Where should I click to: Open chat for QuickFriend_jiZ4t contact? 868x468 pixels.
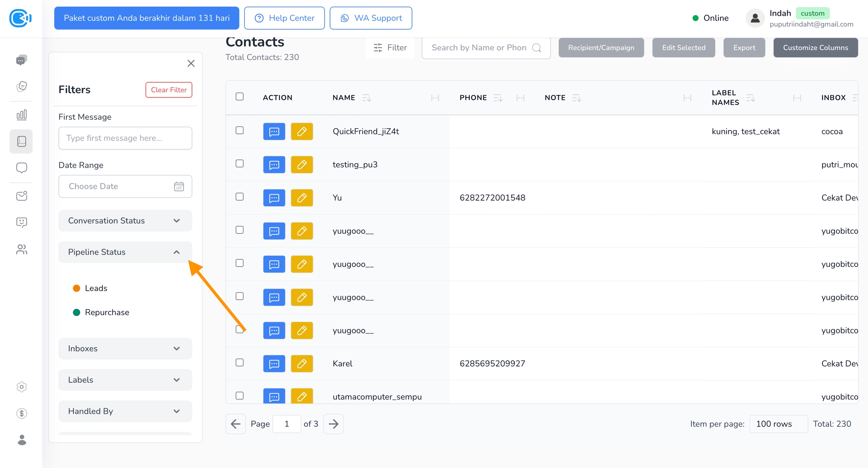click(274, 131)
